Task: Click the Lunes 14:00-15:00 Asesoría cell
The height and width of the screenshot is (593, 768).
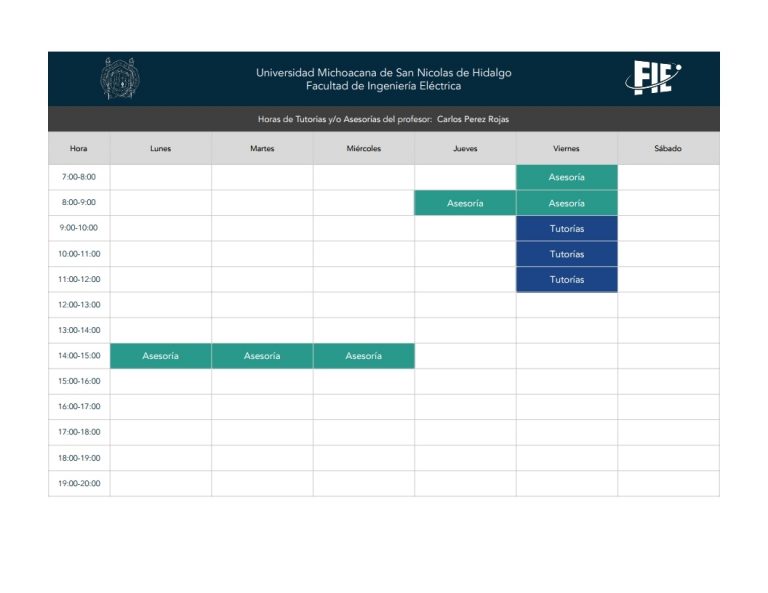Action: click(161, 356)
